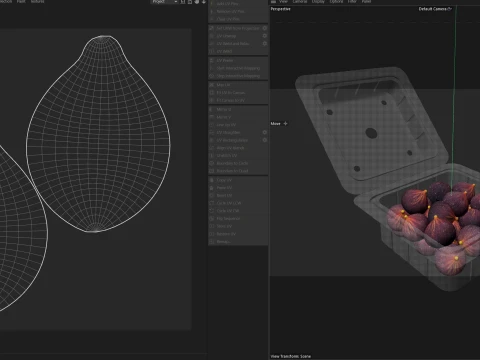Select the Flip Sequence command
The height and width of the screenshot is (360, 480).
pos(238,219)
